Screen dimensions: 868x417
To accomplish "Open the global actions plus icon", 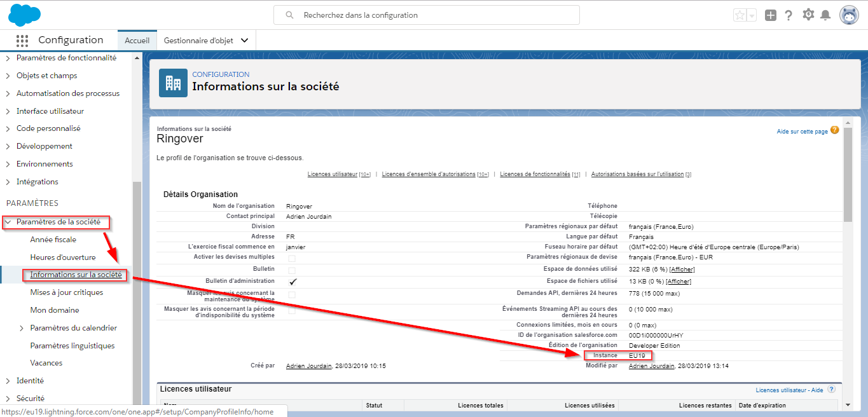I will (x=771, y=15).
